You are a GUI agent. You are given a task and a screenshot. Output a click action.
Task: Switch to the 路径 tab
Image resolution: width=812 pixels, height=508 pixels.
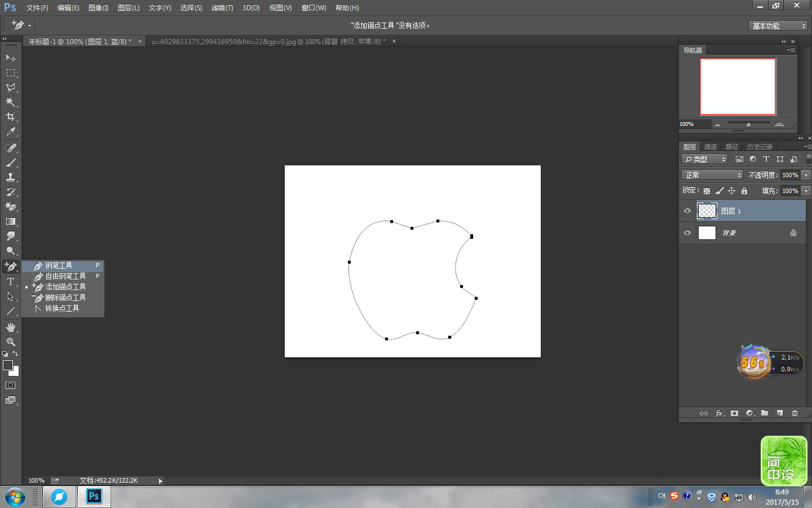pos(732,147)
